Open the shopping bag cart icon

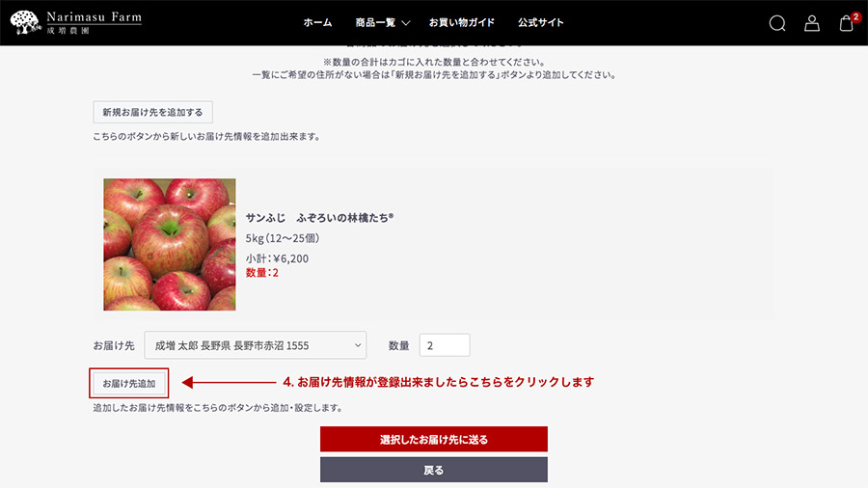click(846, 23)
